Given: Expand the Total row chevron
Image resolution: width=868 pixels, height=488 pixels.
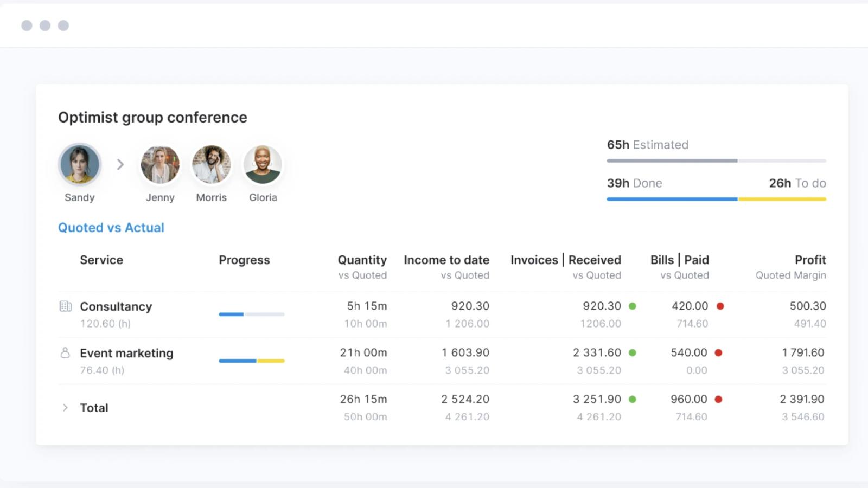Looking at the screenshot, I should click(x=65, y=407).
